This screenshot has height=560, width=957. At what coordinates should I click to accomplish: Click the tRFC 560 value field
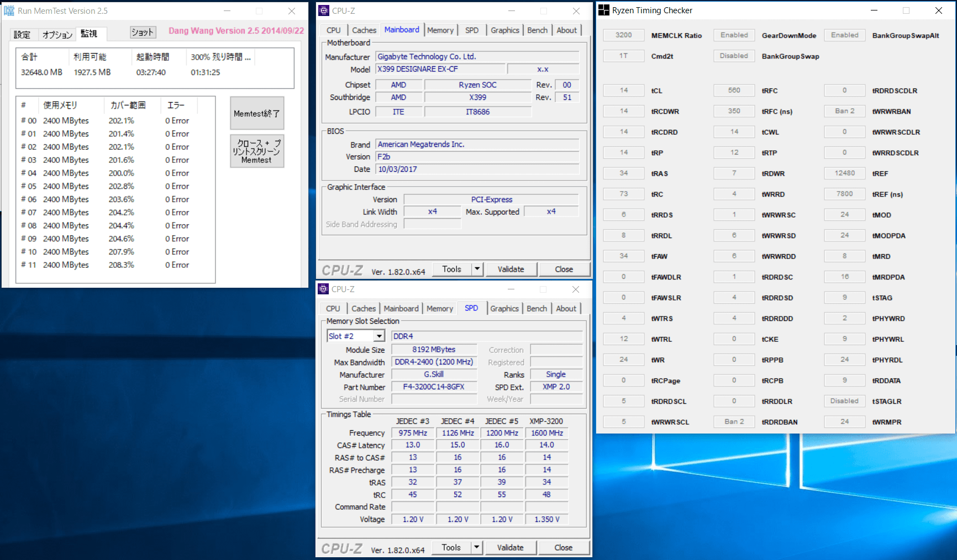(734, 90)
